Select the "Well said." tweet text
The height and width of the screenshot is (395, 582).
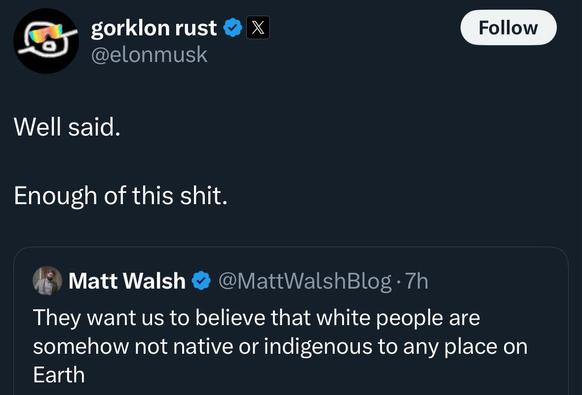tap(67, 127)
